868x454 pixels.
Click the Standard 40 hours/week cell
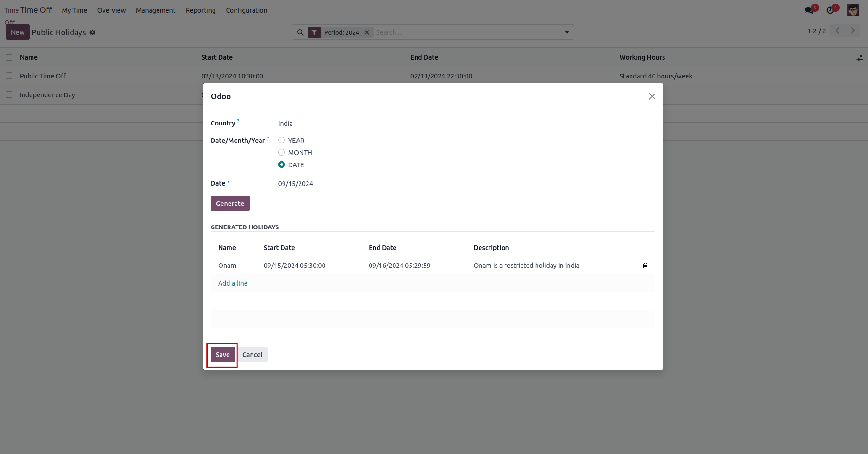656,76
